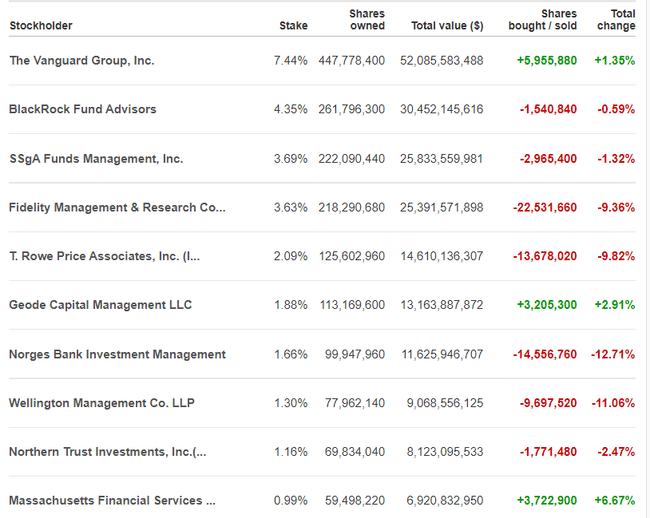Open Norges Bank Investment Management entry
Screen dimensions: 650x518
117,354
